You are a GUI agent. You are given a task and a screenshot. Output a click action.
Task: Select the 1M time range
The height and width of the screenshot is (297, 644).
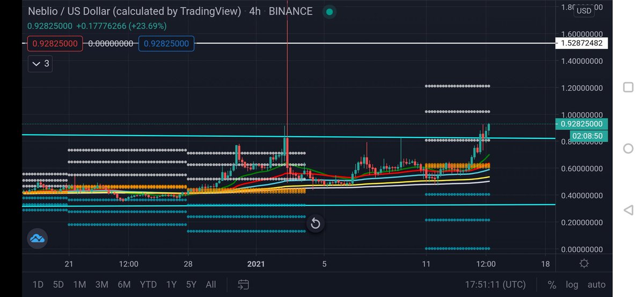click(79, 285)
